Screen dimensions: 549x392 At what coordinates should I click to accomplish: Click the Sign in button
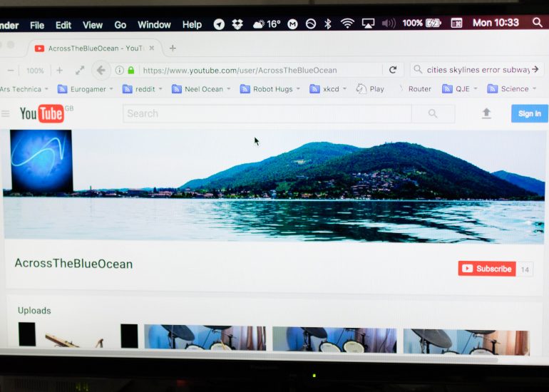pos(529,113)
